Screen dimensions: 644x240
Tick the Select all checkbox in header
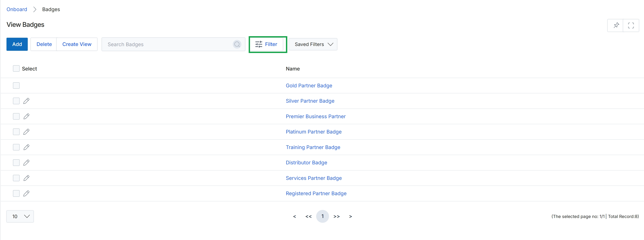pyautogui.click(x=16, y=69)
